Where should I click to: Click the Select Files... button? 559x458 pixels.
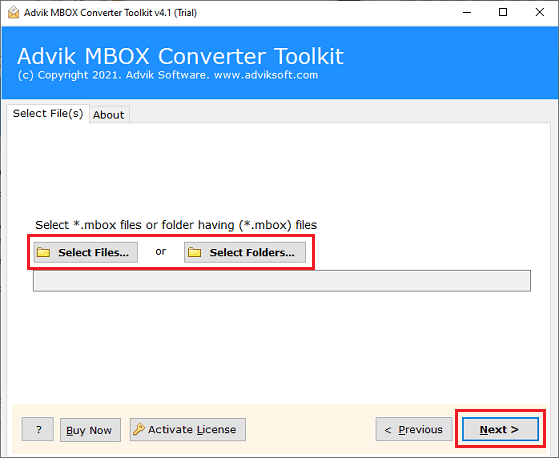point(86,252)
